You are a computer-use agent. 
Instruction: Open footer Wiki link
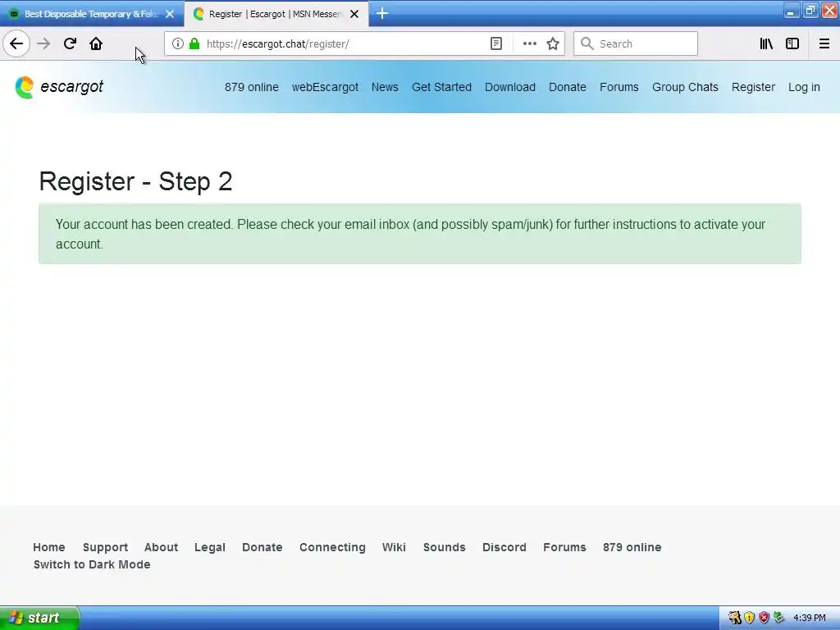pos(394,547)
